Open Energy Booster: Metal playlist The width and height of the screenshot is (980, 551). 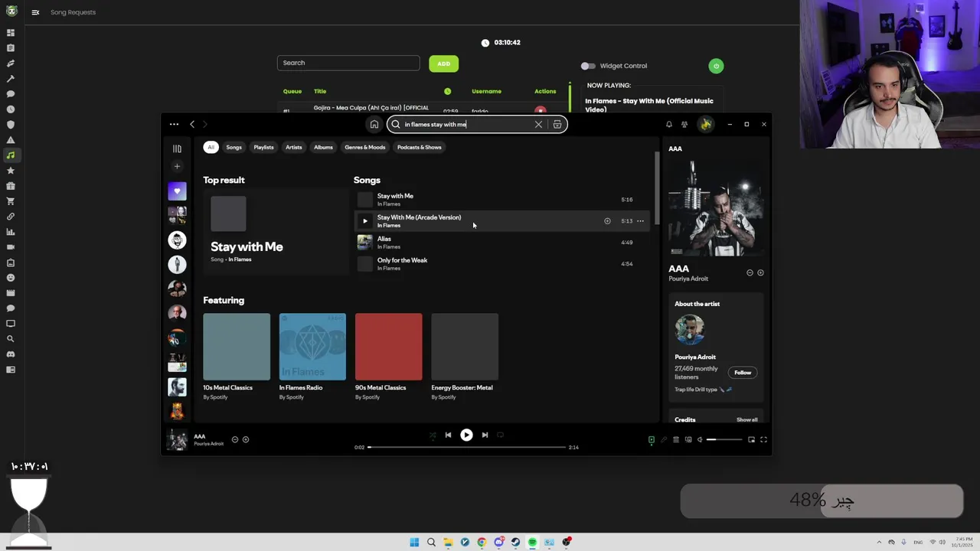tap(465, 357)
